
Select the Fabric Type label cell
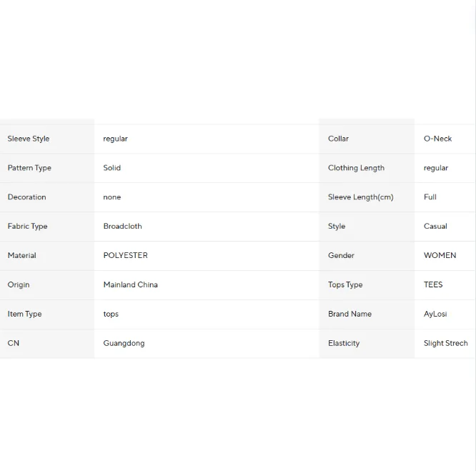pyautogui.click(x=47, y=227)
